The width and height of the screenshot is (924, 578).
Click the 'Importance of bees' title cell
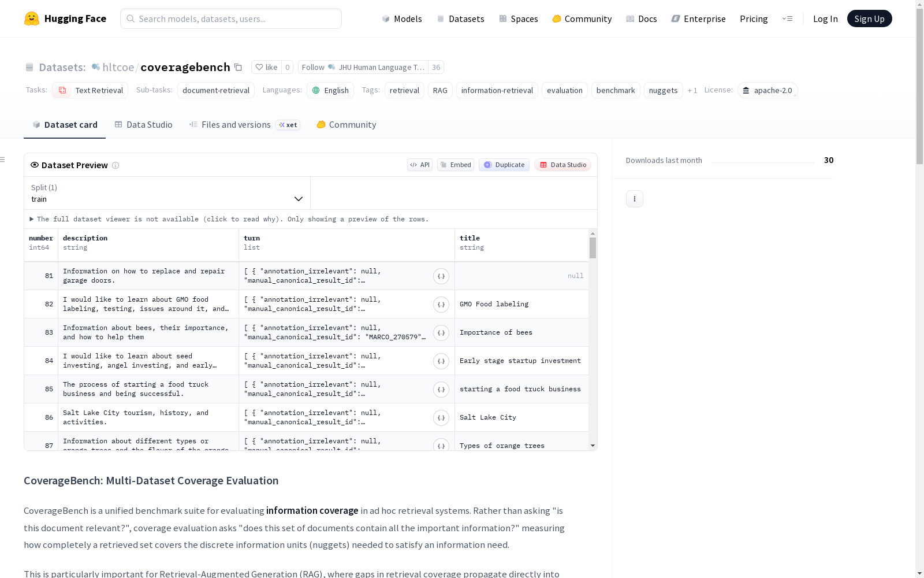click(521, 332)
